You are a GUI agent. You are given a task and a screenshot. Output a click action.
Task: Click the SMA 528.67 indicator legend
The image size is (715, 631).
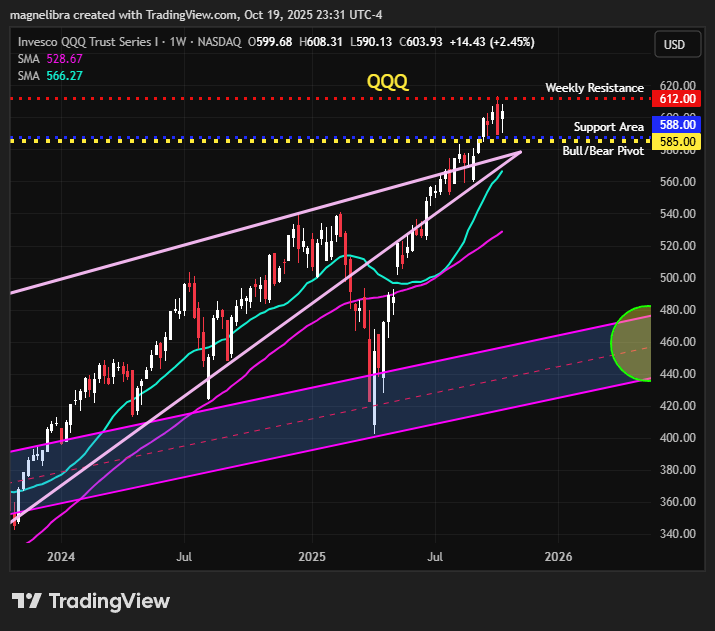tap(50, 59)
